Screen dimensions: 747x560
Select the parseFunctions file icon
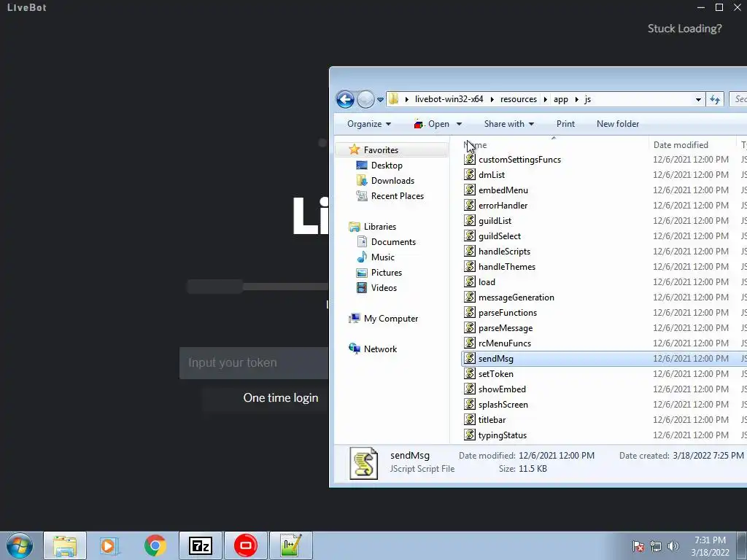click(470, 312)
